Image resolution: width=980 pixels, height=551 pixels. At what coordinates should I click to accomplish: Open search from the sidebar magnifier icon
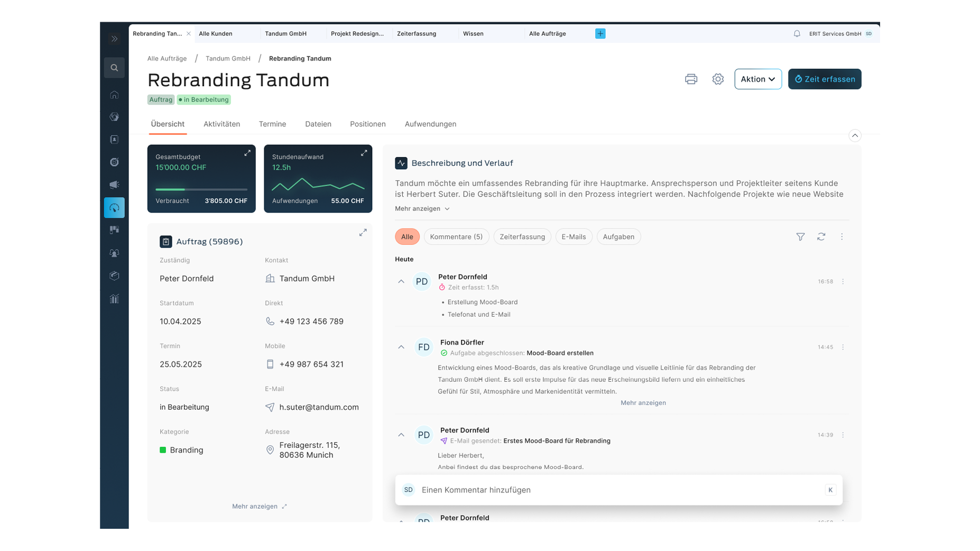click(x=114, y=68)
